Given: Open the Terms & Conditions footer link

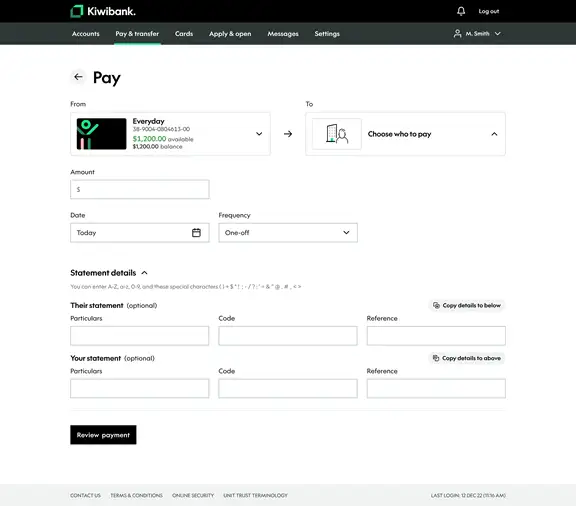Looking at the screenshot, I should pos(136,495).
